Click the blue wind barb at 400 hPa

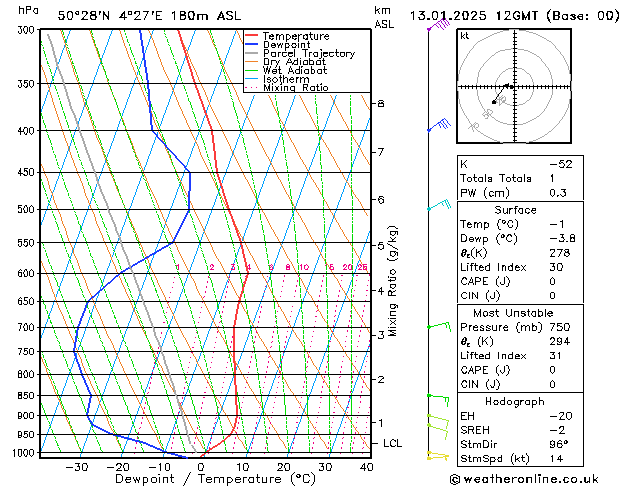pyautogui.click(x=439, y=125)
